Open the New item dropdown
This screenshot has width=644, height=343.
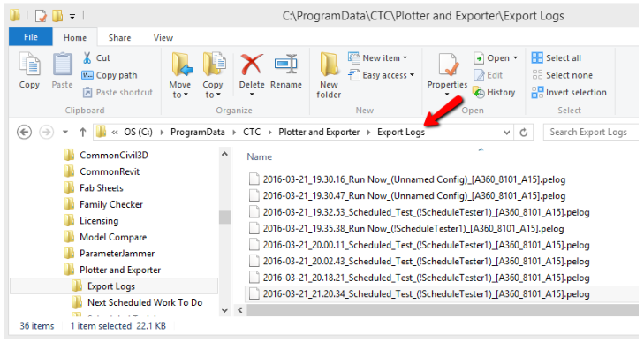[x=377, y=58]
